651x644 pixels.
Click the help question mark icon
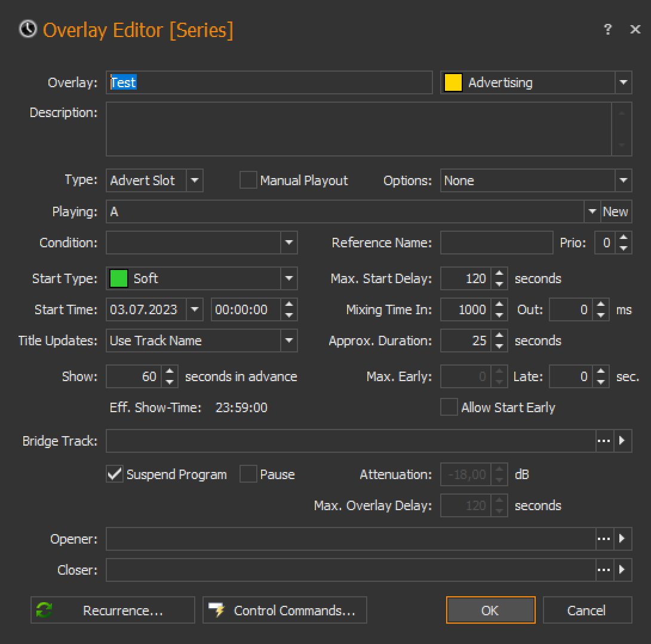(x=607, y=29)
